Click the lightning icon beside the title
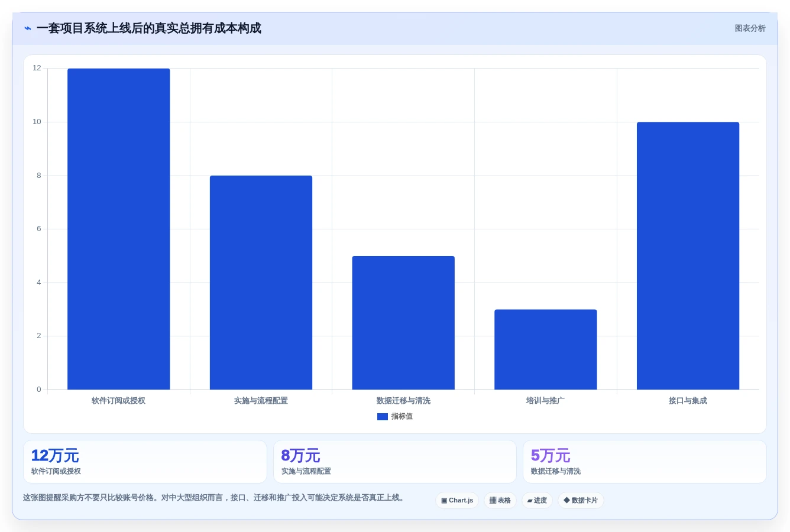The image size is (790, 532). pyautogui.click(x=28, y=28)
